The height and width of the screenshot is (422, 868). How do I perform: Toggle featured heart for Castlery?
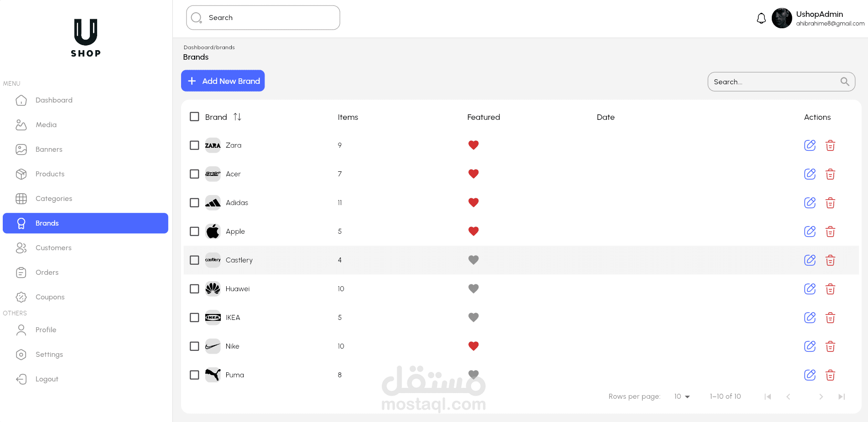click(473, 260)
